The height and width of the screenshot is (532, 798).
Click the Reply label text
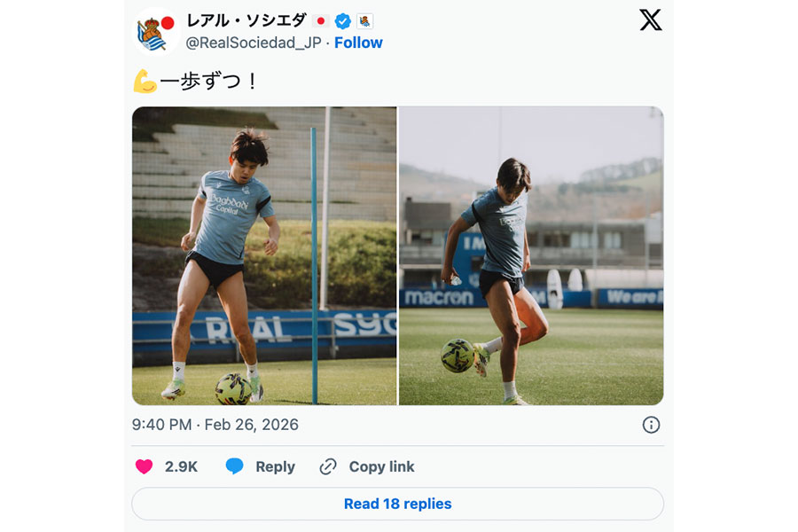tap(273, 465)
